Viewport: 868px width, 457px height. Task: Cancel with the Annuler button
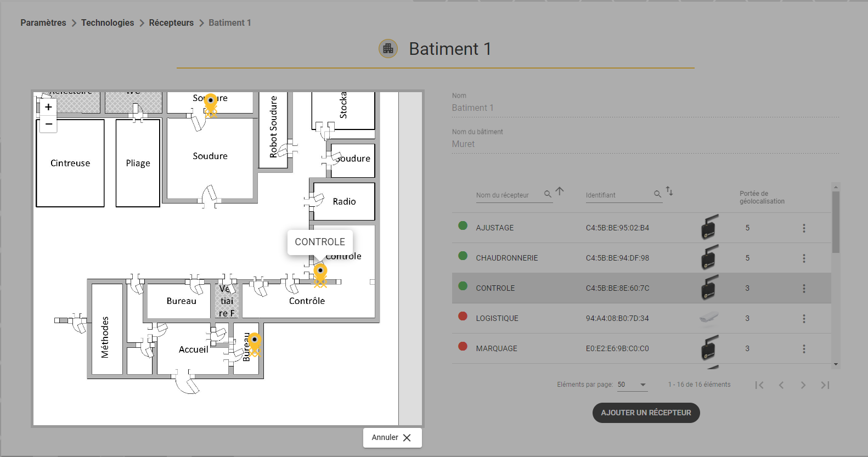coord(392,438)
